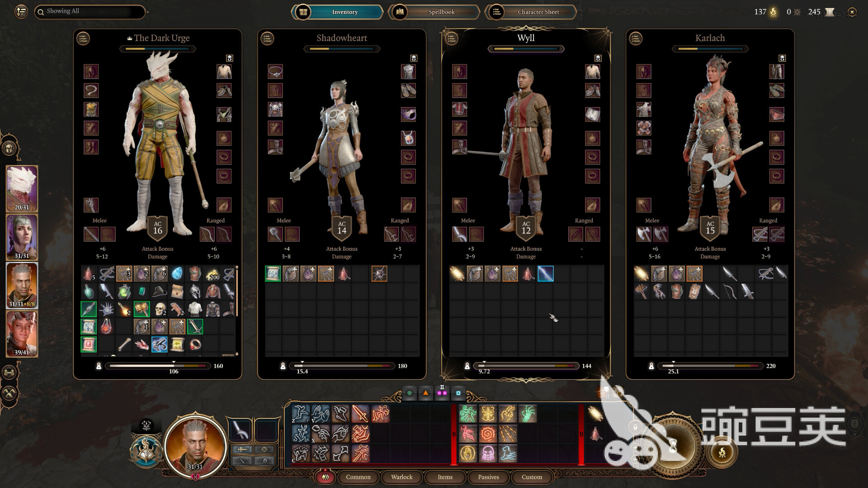
Task: Select the skull item in Dark Urge's inventory
Action: pos(159,309)
